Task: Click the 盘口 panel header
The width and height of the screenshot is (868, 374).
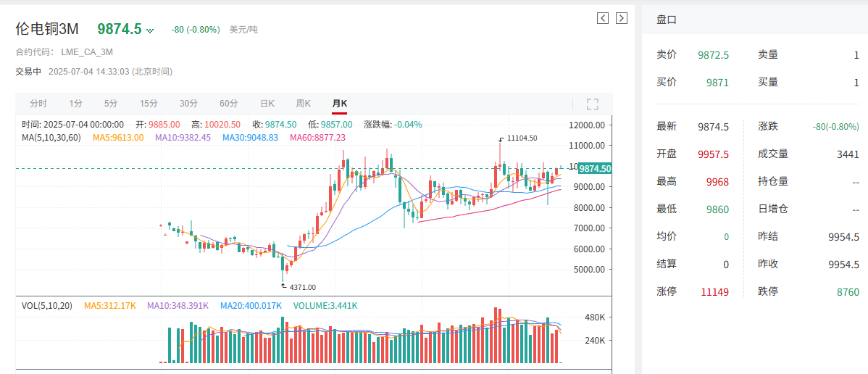Action: pyautogui.click(x=667, y=20)
